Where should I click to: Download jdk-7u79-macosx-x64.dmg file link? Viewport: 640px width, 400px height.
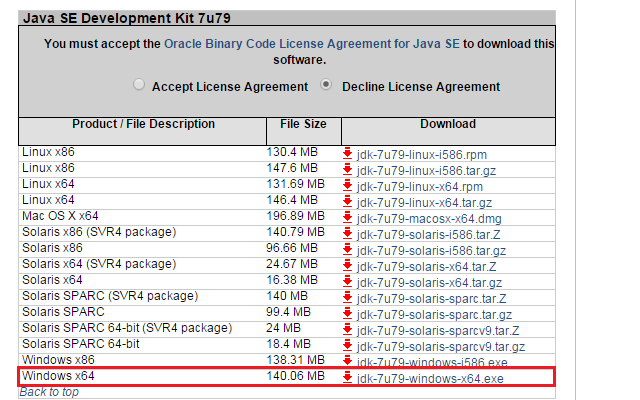click(x=429, y=218)
